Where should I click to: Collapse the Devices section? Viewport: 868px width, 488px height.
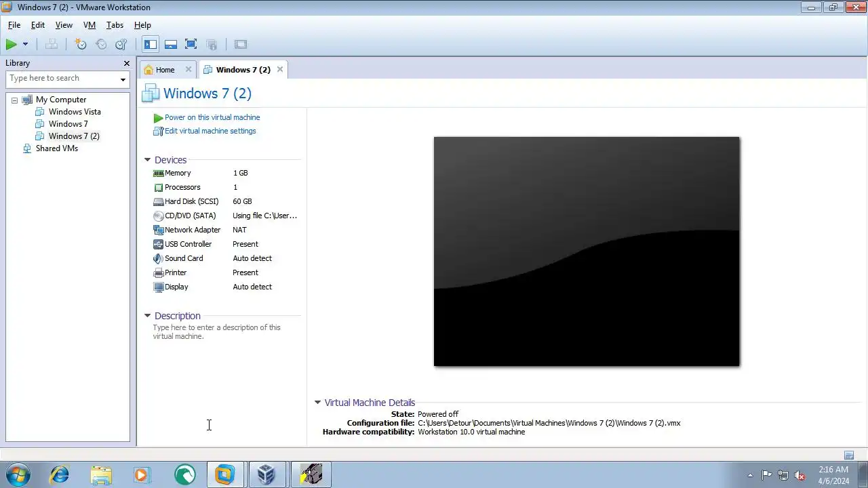pos(147,160)
